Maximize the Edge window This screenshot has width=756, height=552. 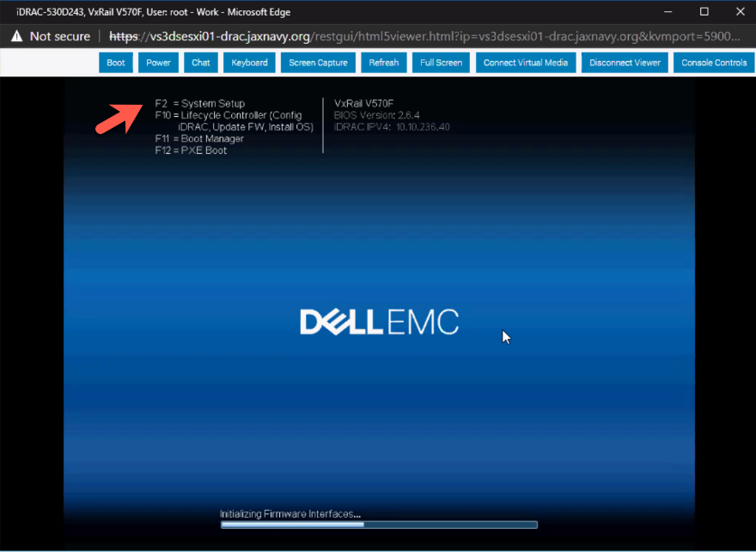704,11
